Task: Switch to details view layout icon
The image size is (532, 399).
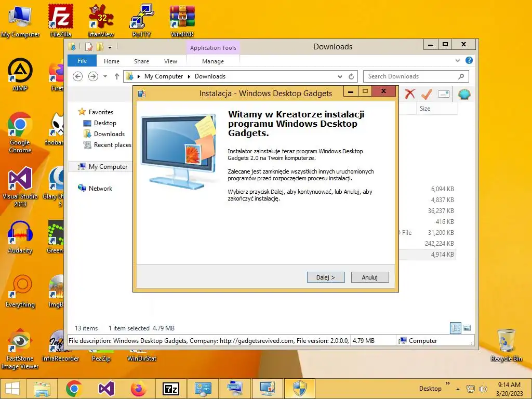Action: click(455, 328)
